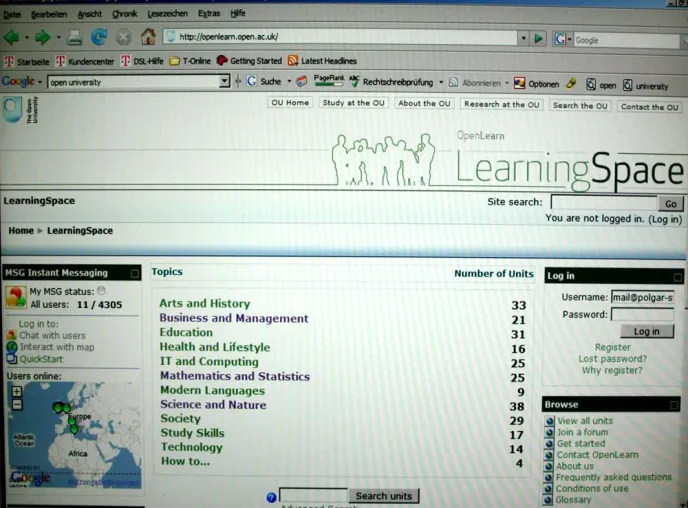Open the Forward button history dropdown
The image size is (688, 508).
coord(58,38)
